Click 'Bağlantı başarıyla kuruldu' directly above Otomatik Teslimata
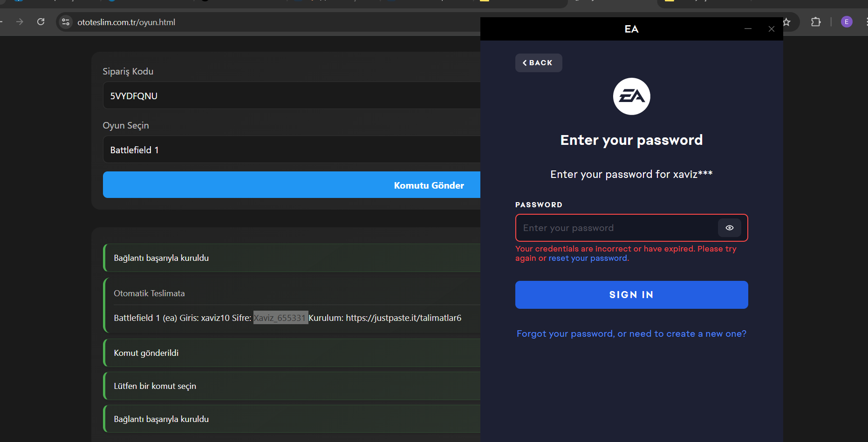The width and height of the screenshot is (868, 442). (161, 258)
